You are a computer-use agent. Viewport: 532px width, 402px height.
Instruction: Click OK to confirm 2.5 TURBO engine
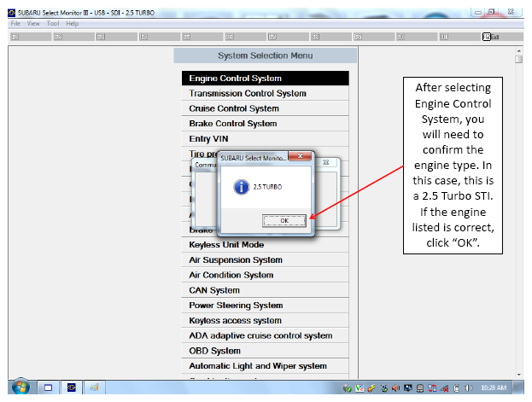click(x=284, y=220)
